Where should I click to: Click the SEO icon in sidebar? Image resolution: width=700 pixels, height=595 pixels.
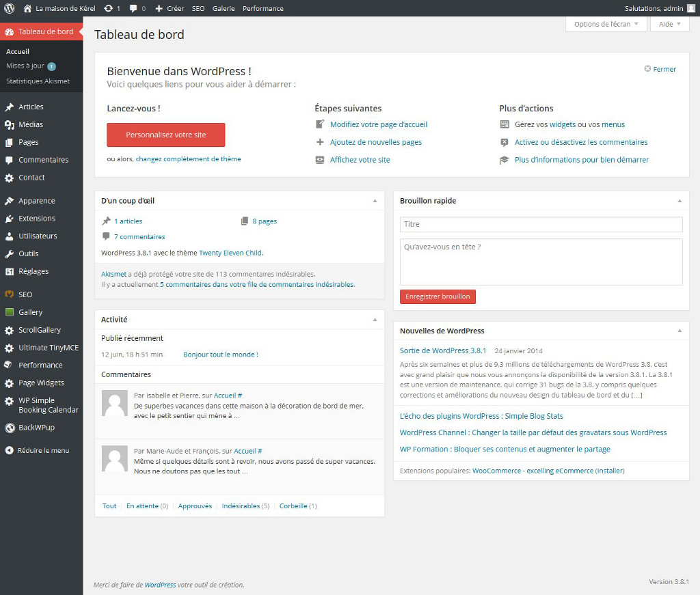tap(10, 294)
